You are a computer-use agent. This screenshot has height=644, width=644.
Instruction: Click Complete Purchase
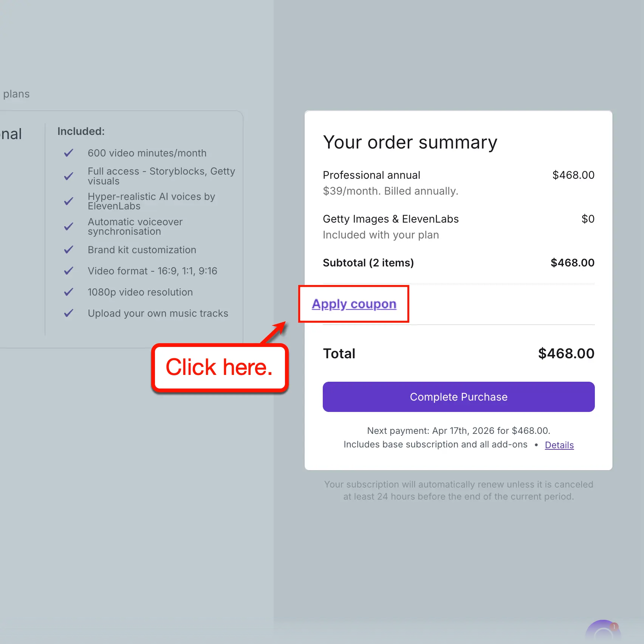[458, 396]
